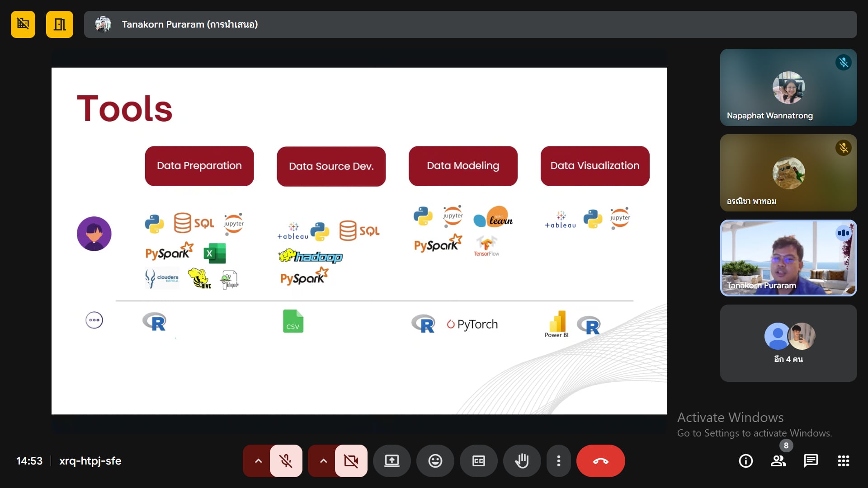Image resolution: width=868 pixels, height=488 pixels.
Task: Toggle closed captions
Action: [478, 461]
